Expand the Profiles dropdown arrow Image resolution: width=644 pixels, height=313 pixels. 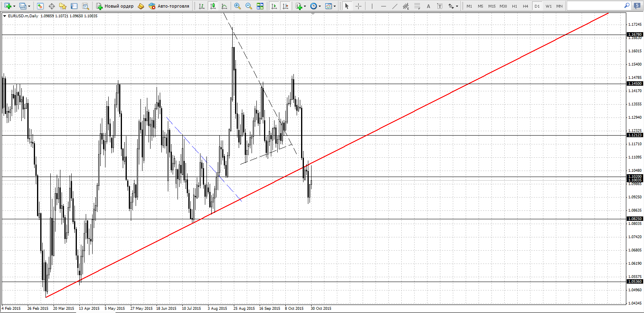[29, 6]
